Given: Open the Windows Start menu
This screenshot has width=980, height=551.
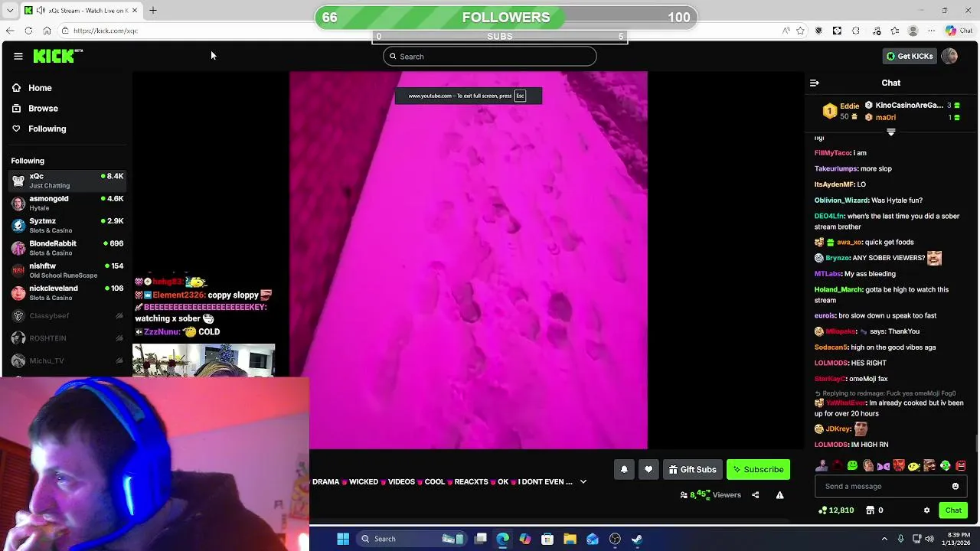Looking at the screenshot, I should click(x=343, y=539).
